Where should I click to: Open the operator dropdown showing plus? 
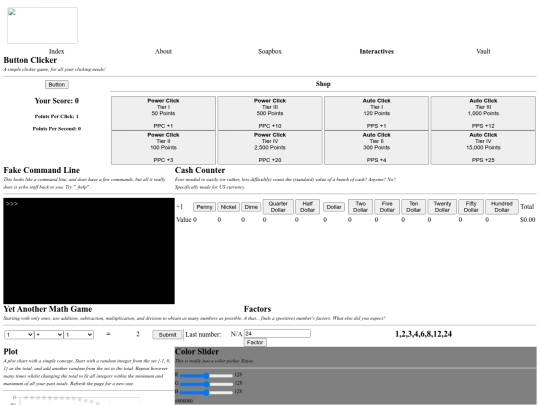coord(49,334)
